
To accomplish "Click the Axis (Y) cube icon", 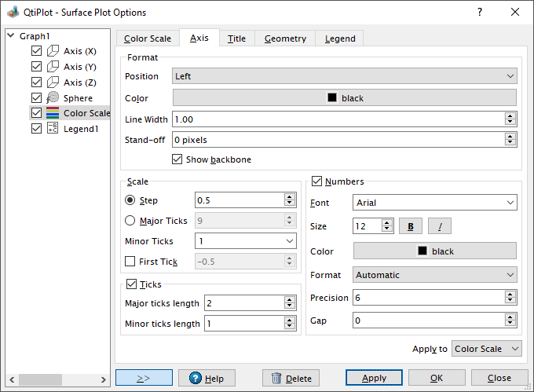I will coord(53,67).
